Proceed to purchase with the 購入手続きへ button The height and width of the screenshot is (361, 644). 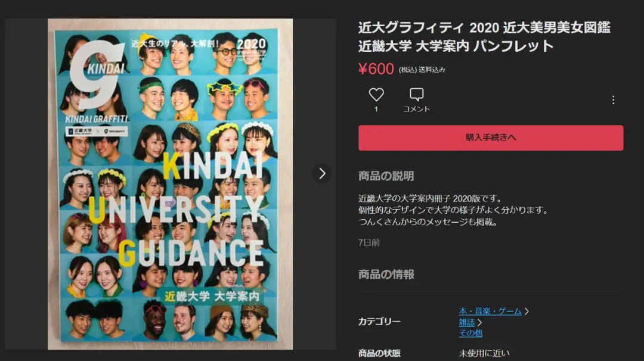(491, 138)
